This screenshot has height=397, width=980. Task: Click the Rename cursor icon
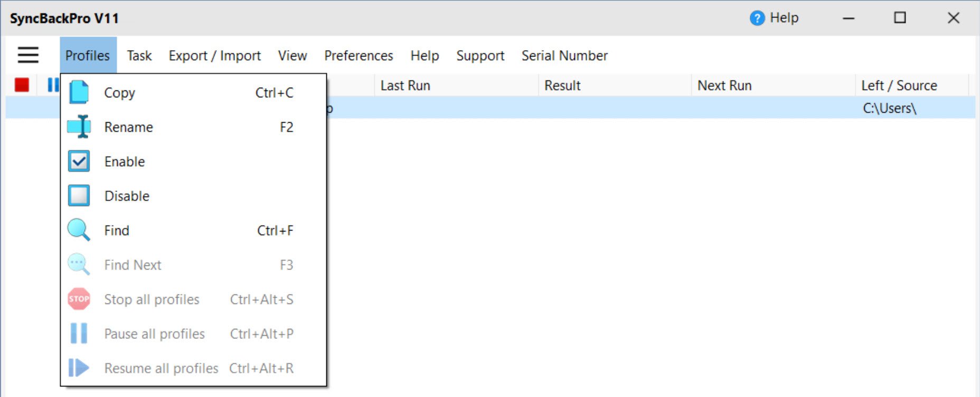pos(79,127)
